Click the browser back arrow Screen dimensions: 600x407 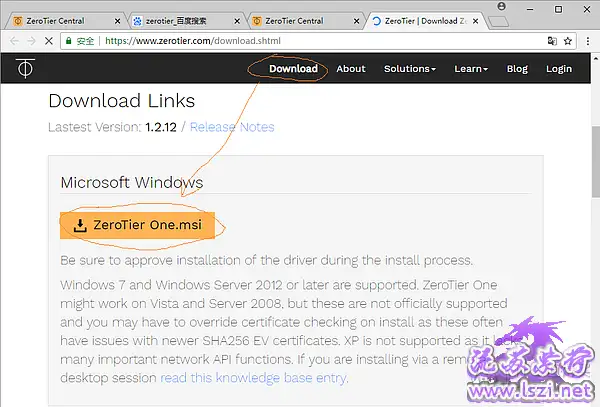coord(14,41)
